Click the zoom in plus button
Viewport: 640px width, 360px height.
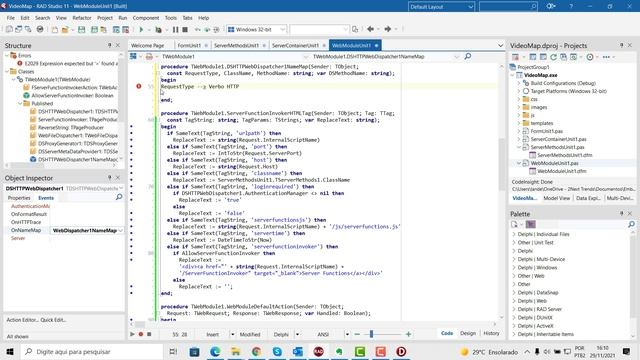[408, 334]
